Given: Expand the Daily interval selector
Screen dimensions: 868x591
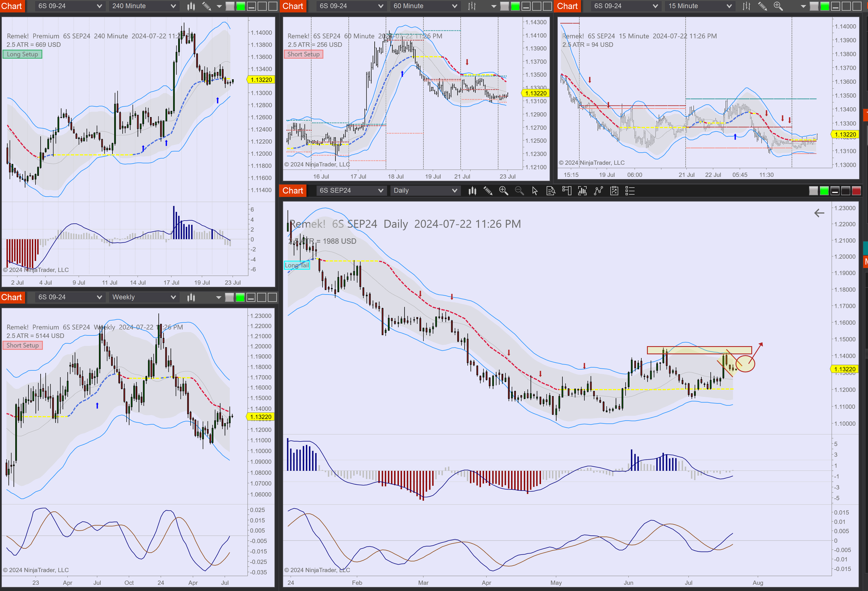Looking at the screenshot, I should point(425,191).
